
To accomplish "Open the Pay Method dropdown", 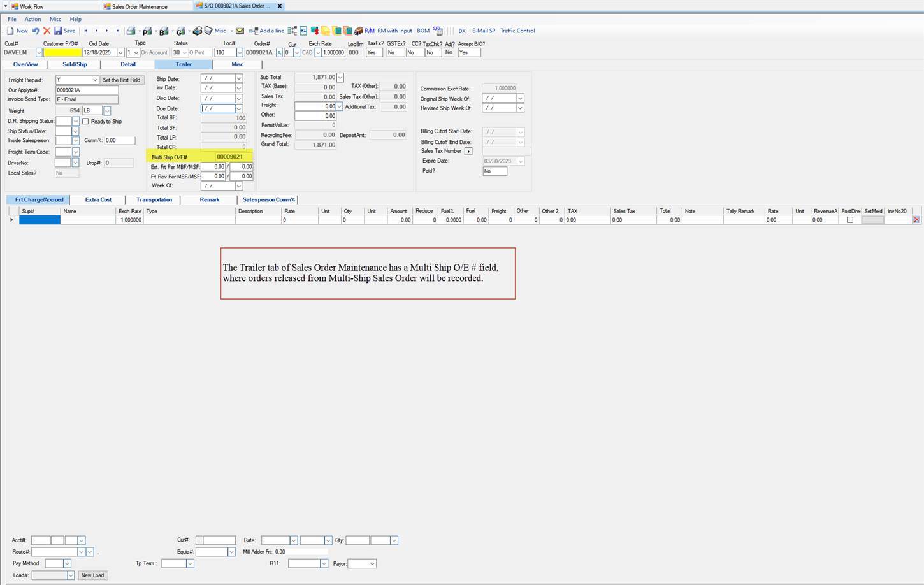I will [x=67, y=563].
